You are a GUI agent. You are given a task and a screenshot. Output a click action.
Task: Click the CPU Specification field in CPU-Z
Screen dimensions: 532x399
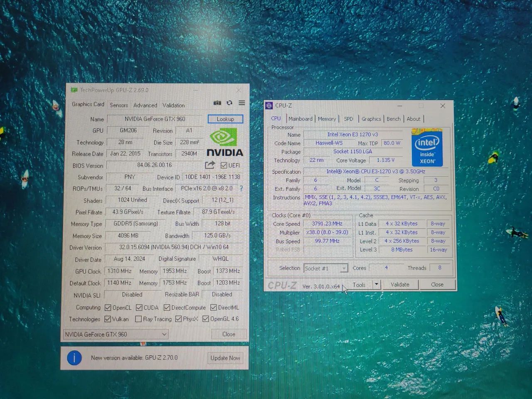tap(376, 171)
